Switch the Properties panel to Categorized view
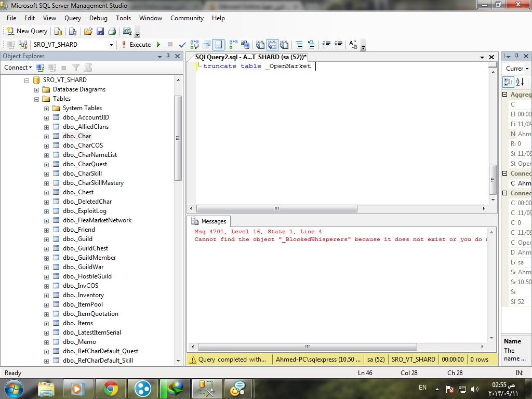532x399 pixels. click(x=508, y=82)
